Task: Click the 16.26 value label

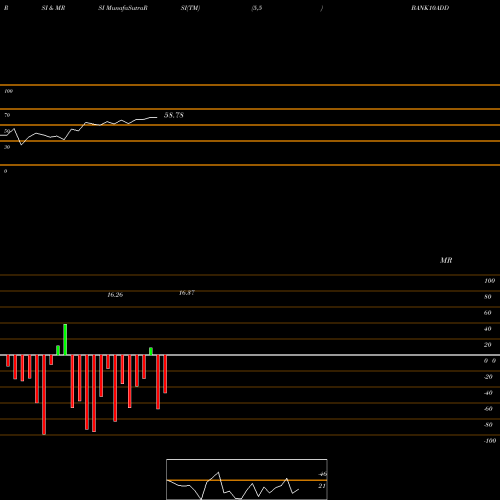Action: (115, 295)
